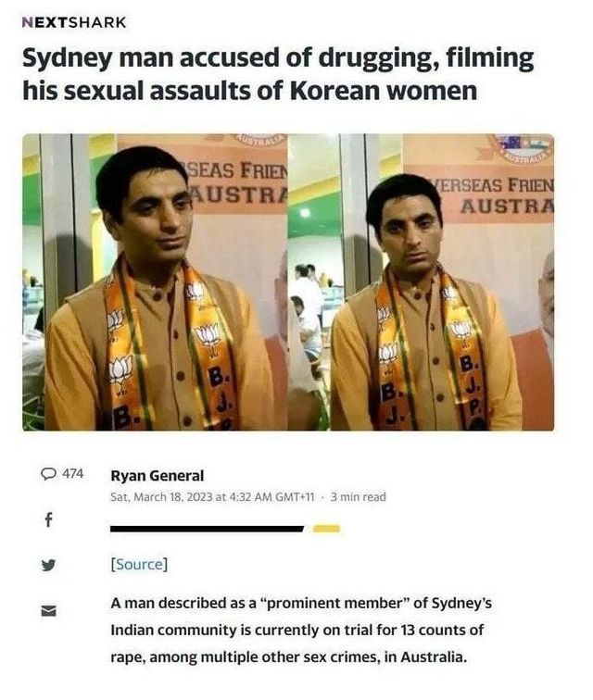Share article via Twitter bird icon
The height and width of the screenshot is (700, 593).
point(49,565)
